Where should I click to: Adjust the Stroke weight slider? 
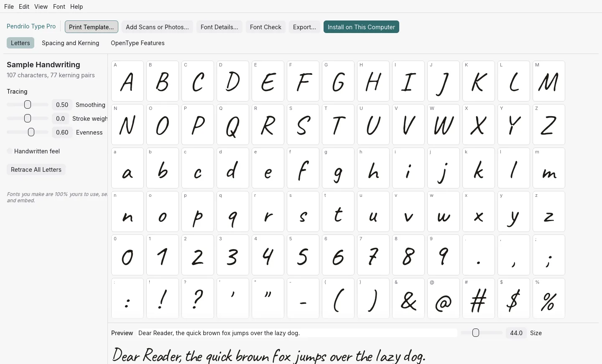tap(28, 118)
